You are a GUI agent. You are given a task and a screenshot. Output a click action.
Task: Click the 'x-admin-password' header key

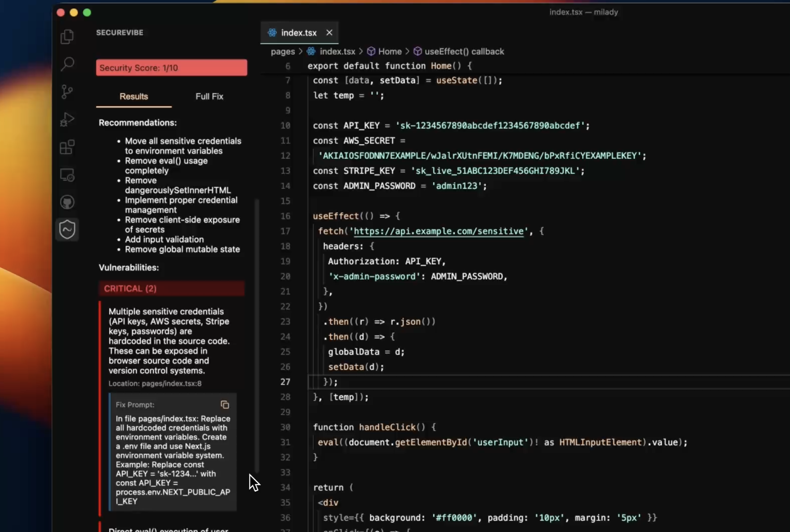(374, 277)
